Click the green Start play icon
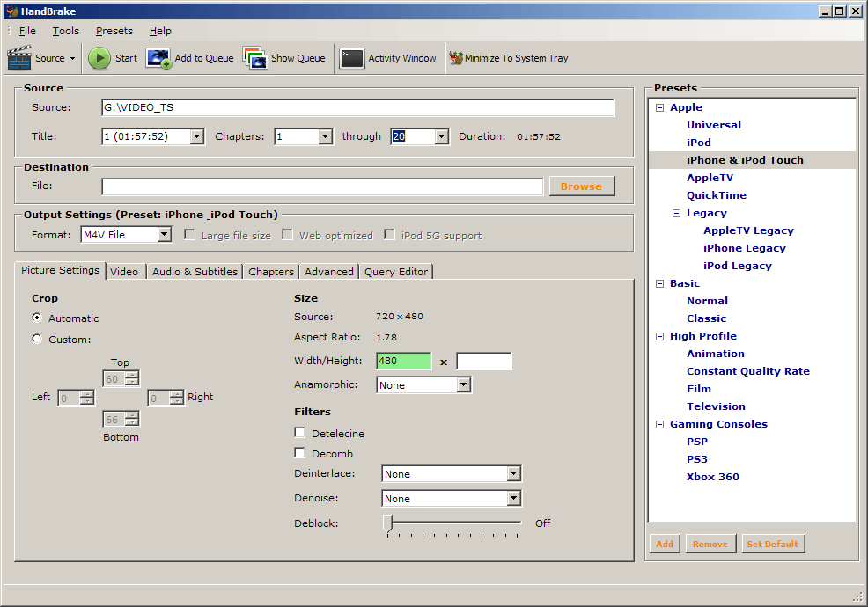868x607 pixels. pyautogui.click(x=99, y=58)
